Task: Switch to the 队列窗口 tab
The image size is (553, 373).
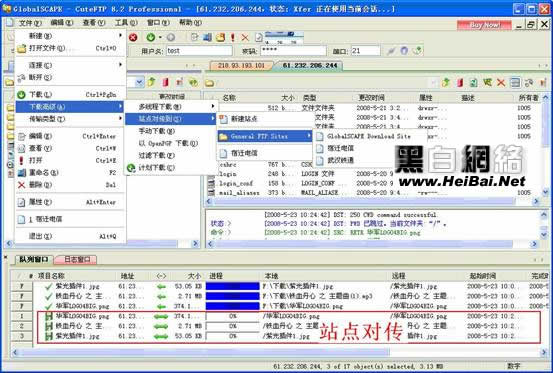Action: [x=34, y=259]
